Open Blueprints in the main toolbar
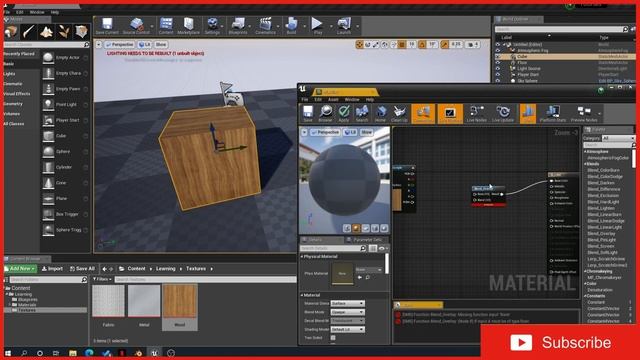640x360 pixels. [x=238, y=26]
